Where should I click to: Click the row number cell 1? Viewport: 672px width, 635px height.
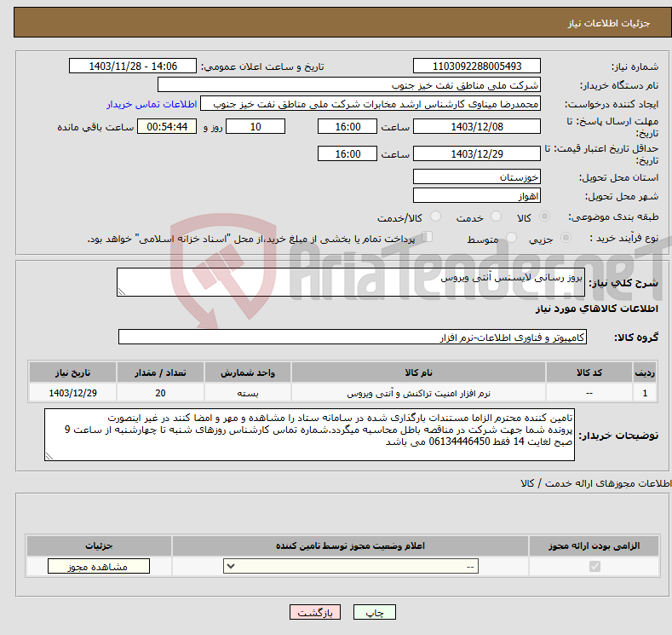point(645,393)
